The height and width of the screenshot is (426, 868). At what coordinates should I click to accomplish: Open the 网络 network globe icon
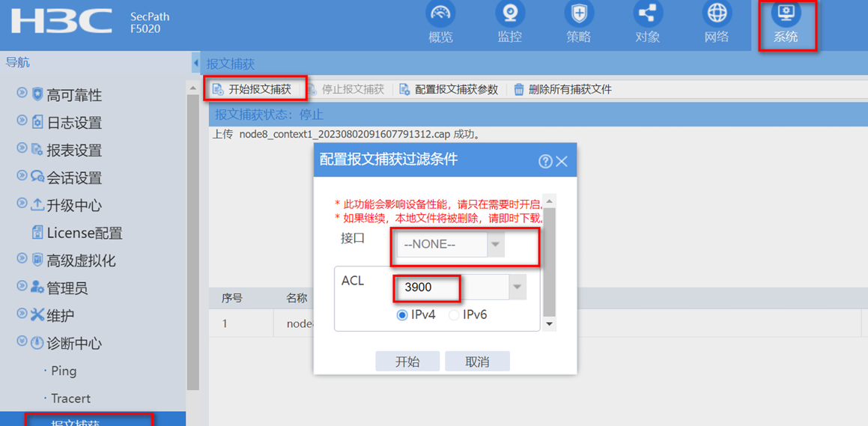pos(717,14)
